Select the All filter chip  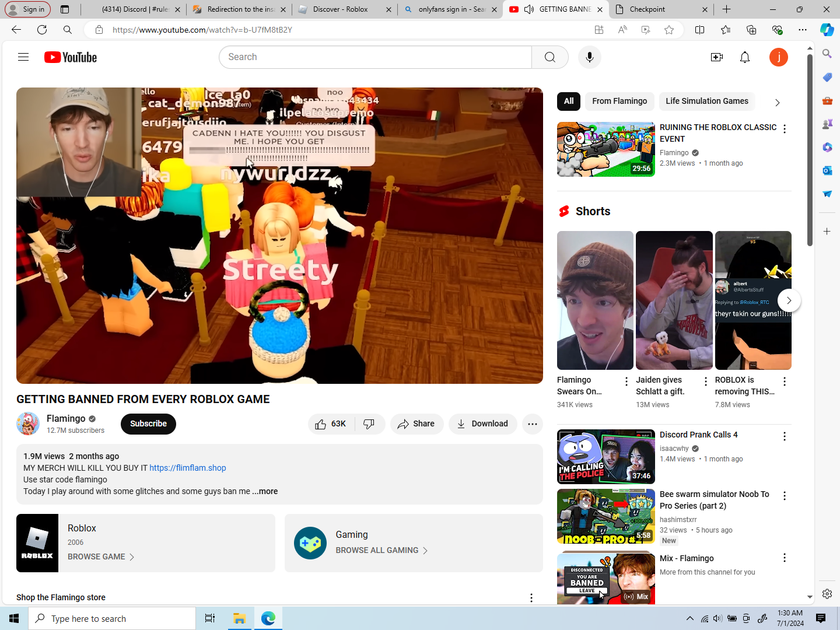569,101
